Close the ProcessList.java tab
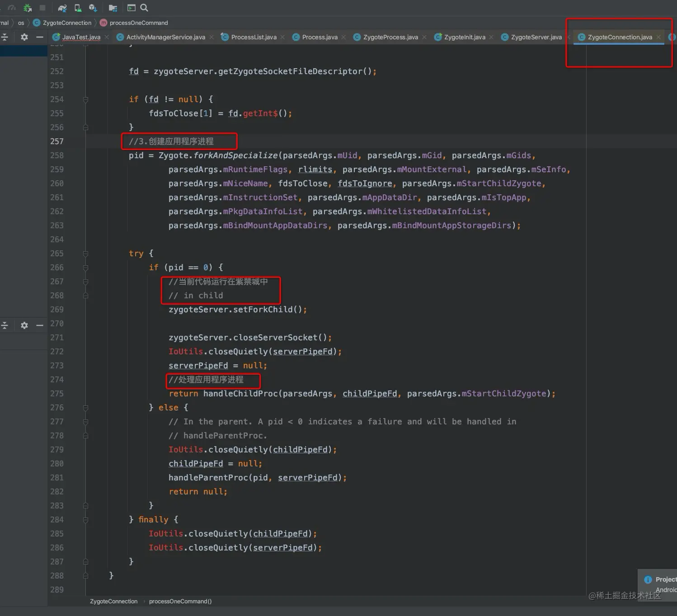Screen dimensions: 677x616 click(x=282, y=37)
